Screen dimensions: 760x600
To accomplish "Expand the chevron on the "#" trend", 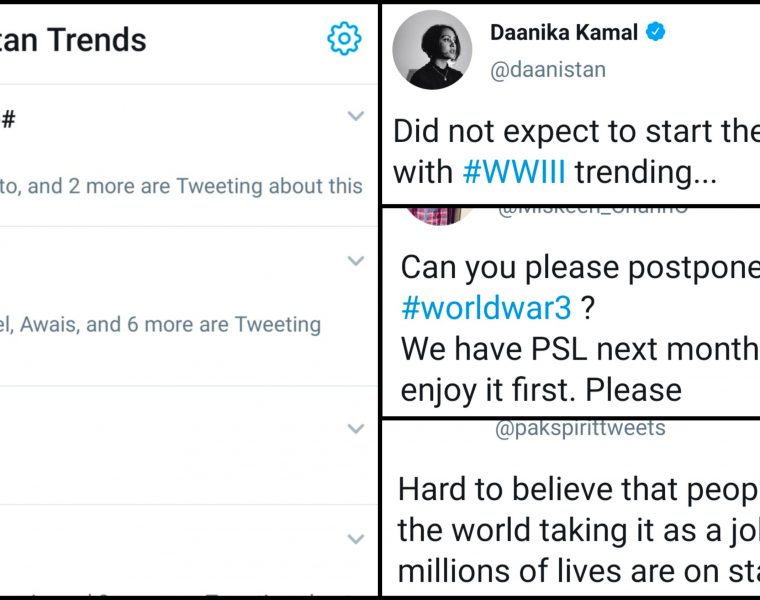I will coord(356,117).
